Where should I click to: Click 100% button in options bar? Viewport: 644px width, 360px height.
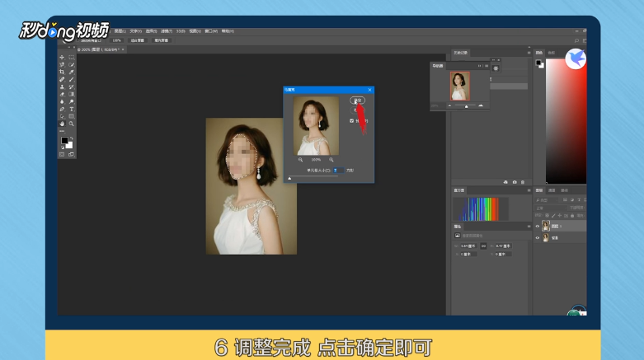117,40
